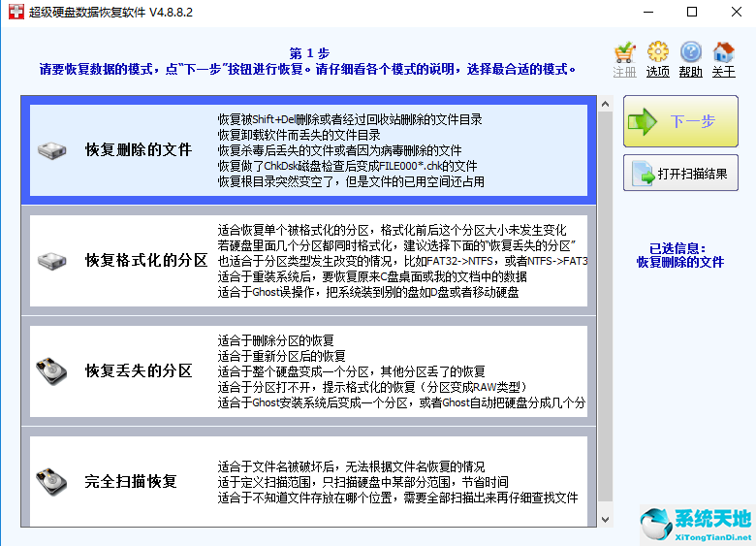Image resolution: width=756 pixels, height=546 pixels.
Task: Select 恢复删除的文件 mode
Action: click(x=308, y=150)
